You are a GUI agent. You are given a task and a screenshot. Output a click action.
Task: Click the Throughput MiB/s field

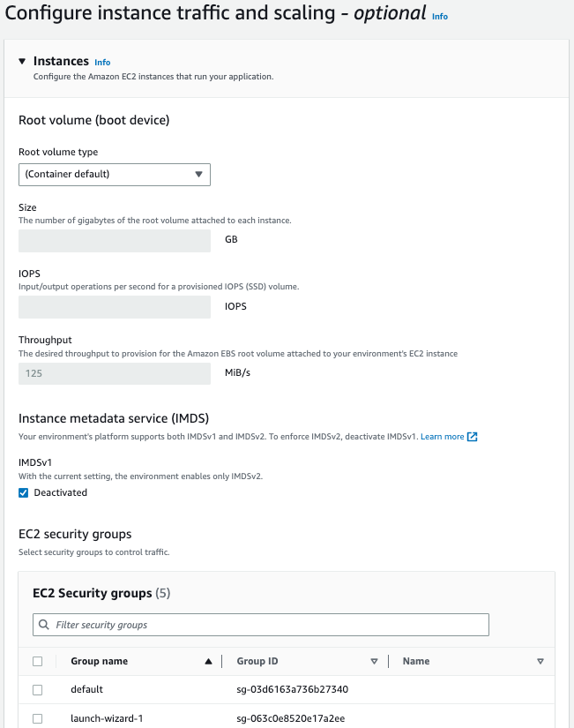[x=115, y=373]
